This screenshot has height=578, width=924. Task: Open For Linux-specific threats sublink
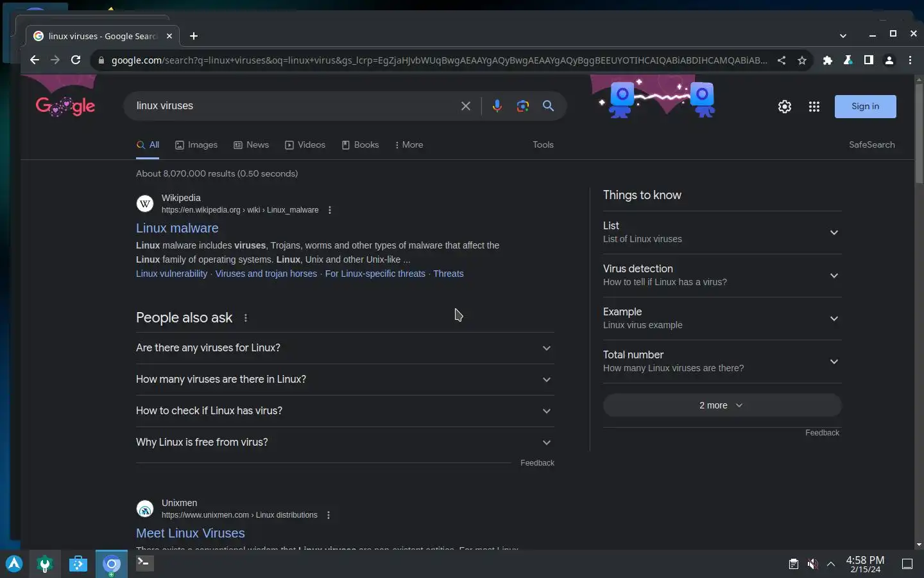tap(375, 274)
